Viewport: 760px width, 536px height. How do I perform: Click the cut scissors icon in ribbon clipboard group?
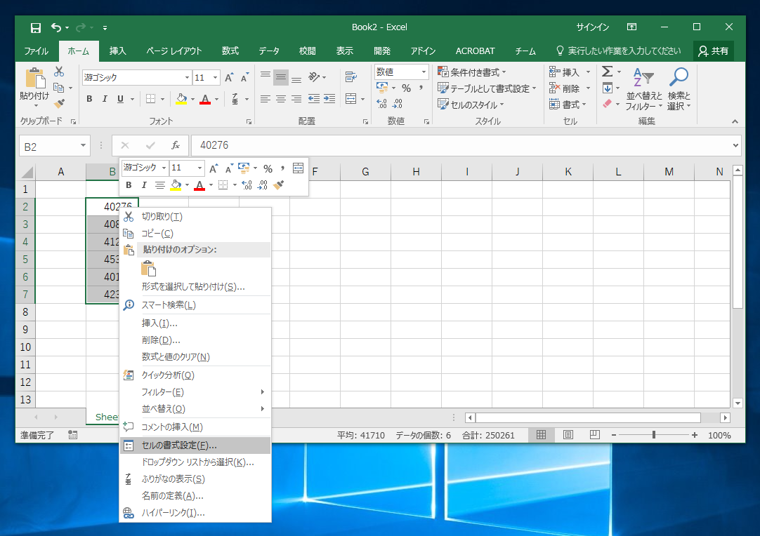click(59, 72)
